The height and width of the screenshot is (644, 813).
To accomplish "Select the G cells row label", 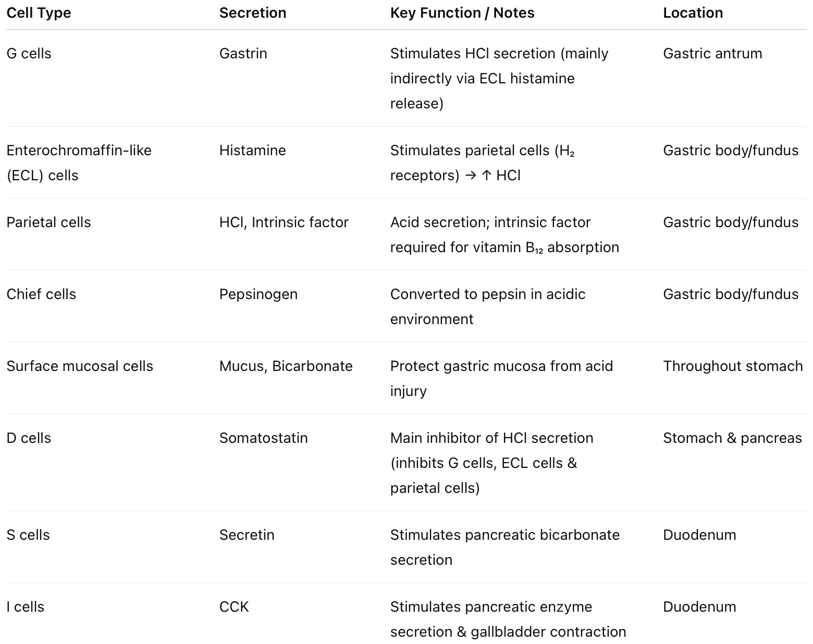I will tap(29, 54).
